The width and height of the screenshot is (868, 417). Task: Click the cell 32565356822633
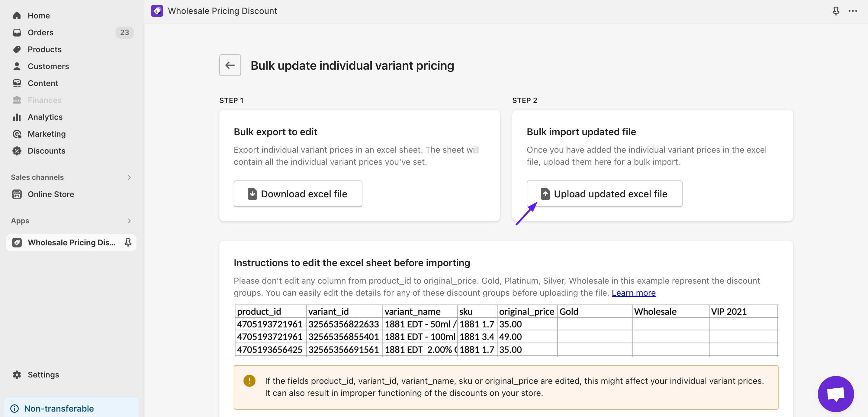click(x=344, y=324)
